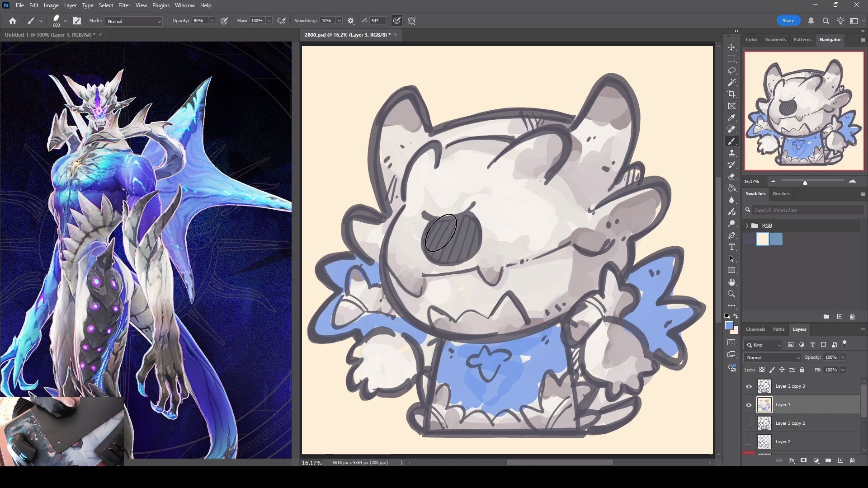This screenshot has height=488, width=868.
Task: Add layer mask in Layers panel
Action: pyautogui.click(x=803, y=460)
